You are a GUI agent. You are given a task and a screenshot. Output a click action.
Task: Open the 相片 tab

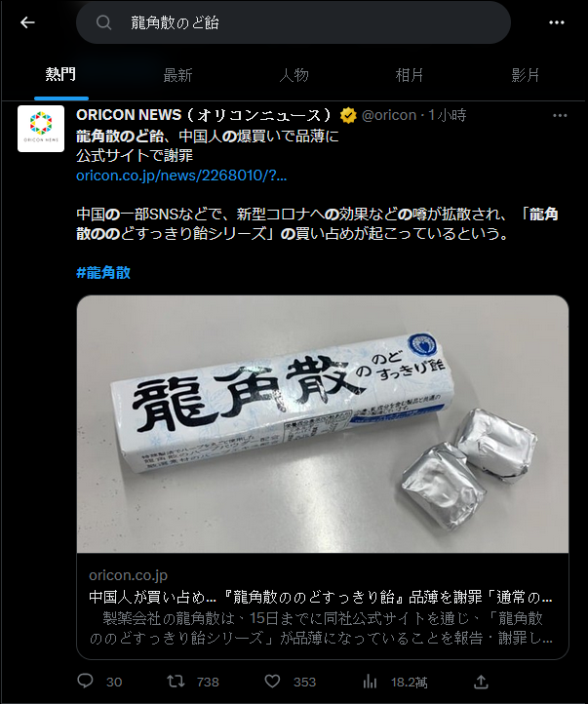[410, 75]
